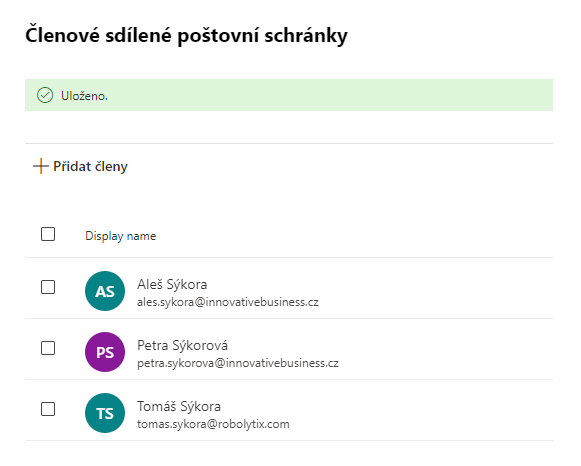Click the green checkmark icon in Uloženo banner

pos(45,95)
